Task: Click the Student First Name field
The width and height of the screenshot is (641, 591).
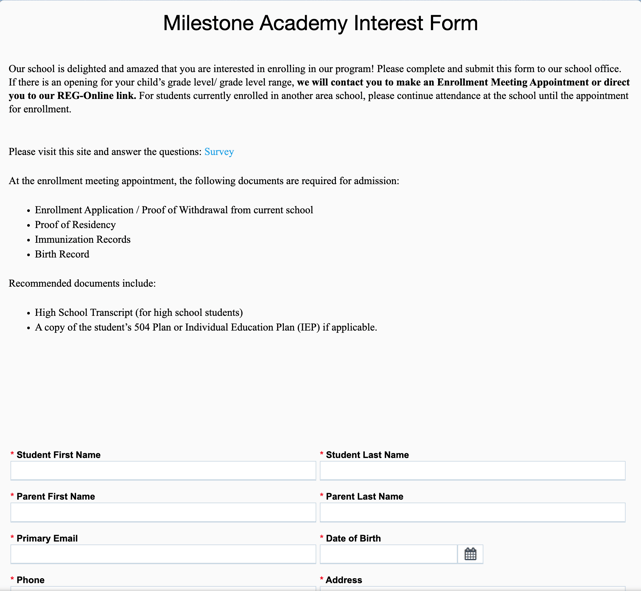Action: (x=163, y=471)
